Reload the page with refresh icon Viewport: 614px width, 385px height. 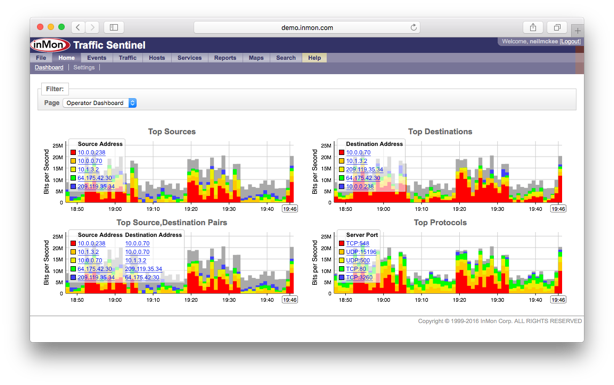(x=414, y=27)
